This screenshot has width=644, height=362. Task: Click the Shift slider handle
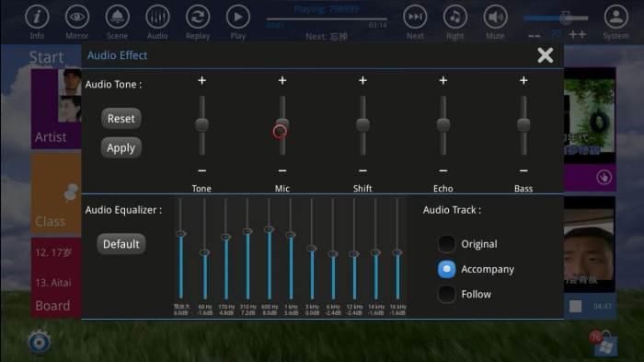(x=362, y=125)
